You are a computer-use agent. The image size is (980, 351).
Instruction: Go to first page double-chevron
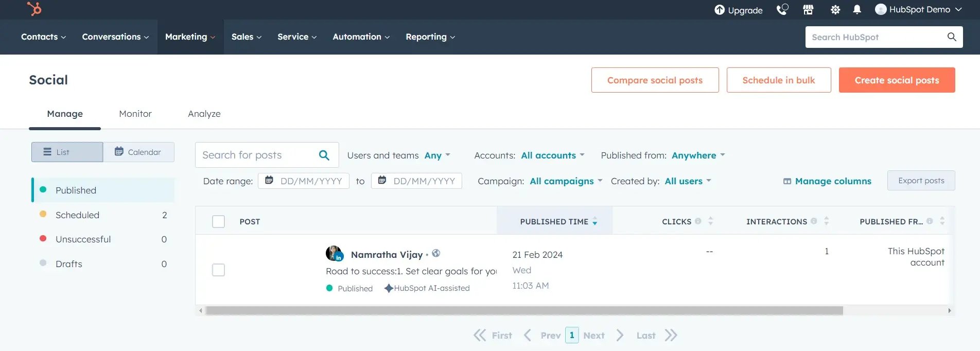tap(480, 336)
